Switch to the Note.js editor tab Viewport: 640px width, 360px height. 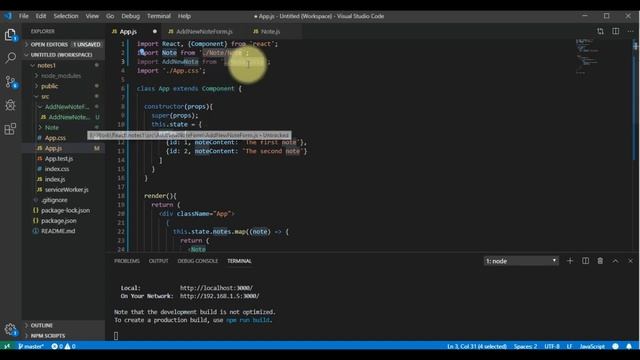(x=270, y=31)
